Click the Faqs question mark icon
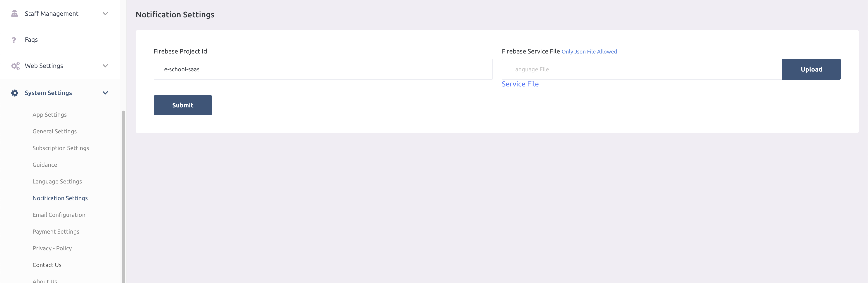Screen dimensions: 868x283 [x=14, y=40]
